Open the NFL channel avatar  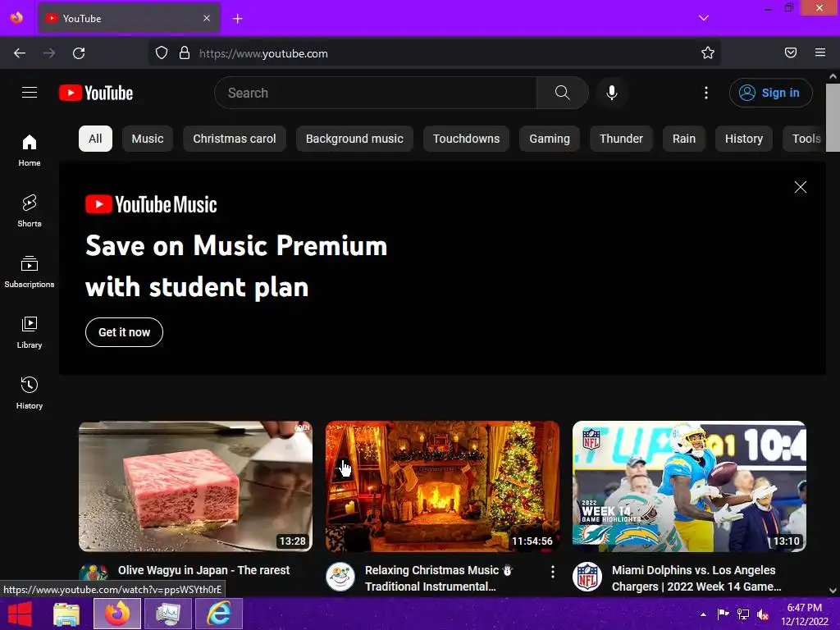587,577
